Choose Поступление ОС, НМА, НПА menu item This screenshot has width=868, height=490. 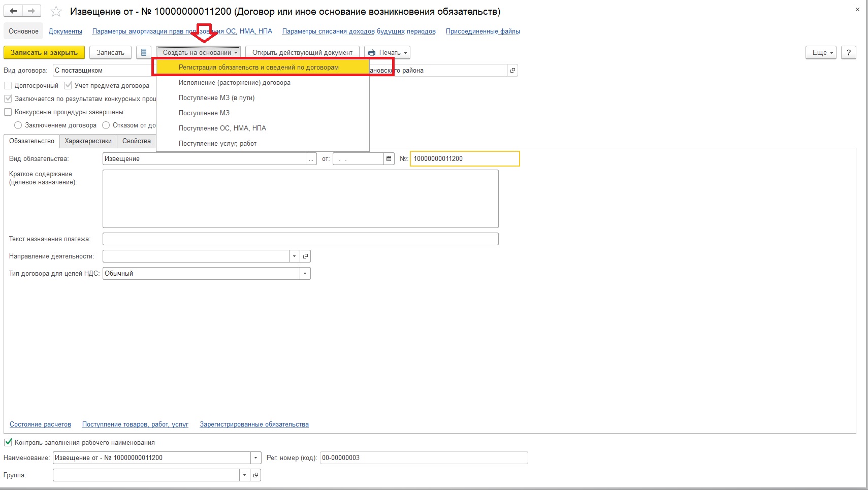click(x=263, y=128)
